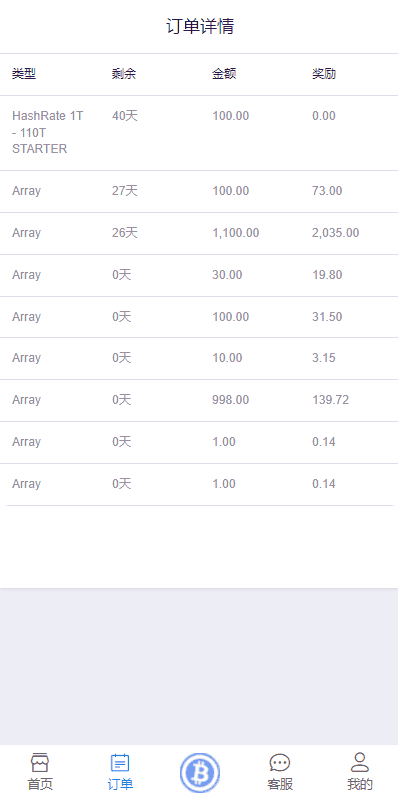Select the order with amount 998.00
The height and width of the screenshot is (795, 398).
[x=199, y=400]
